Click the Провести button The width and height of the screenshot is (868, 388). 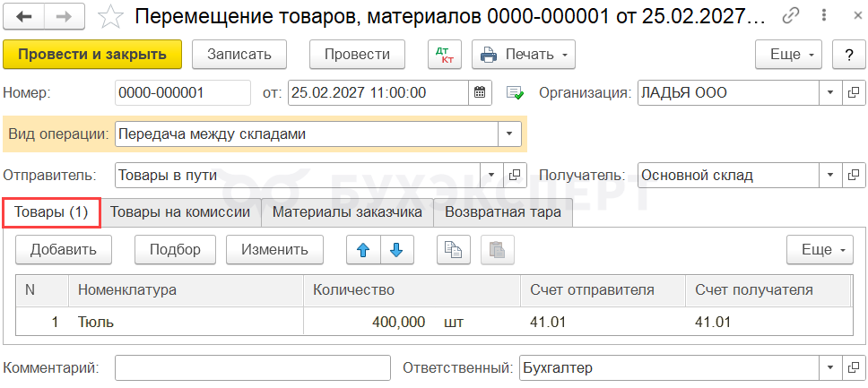click(x=357, y=55)
